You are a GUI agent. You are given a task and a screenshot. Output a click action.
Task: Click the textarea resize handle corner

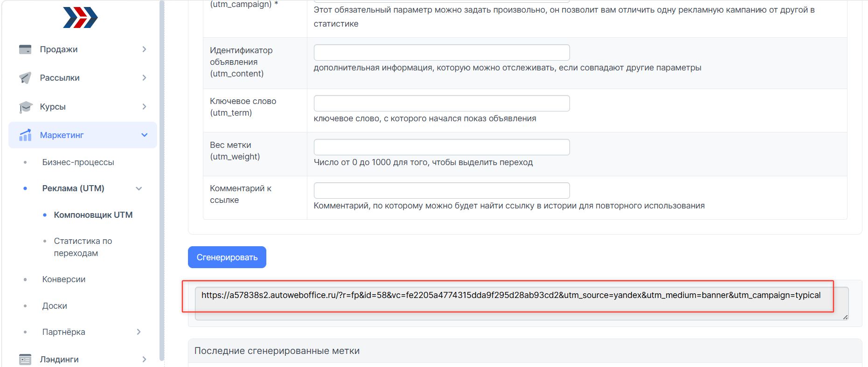pyautogui.click(x=845, y=317)
